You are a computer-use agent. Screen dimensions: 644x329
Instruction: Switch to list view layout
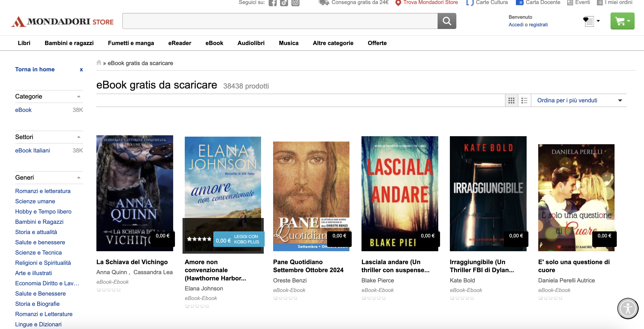click(524, 101)
